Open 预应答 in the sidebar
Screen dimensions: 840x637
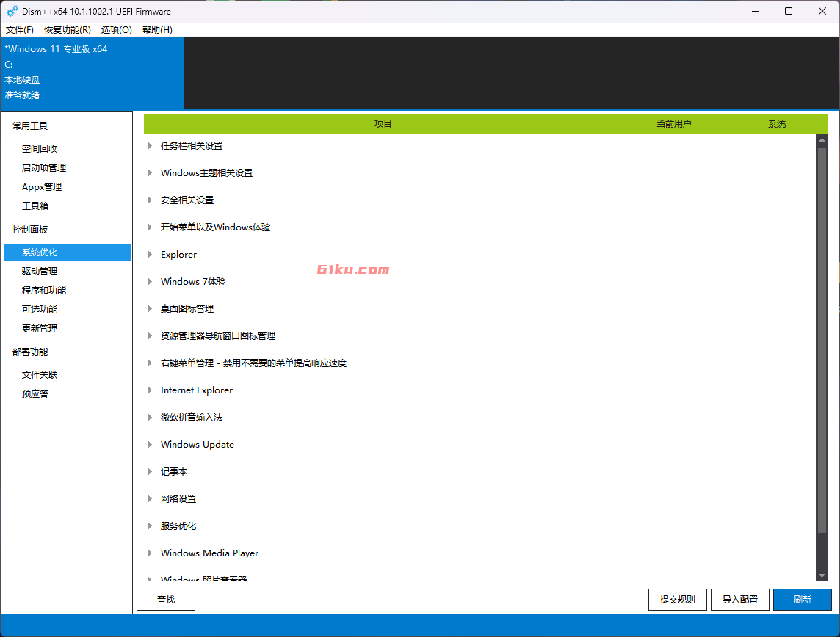[35, 394]
